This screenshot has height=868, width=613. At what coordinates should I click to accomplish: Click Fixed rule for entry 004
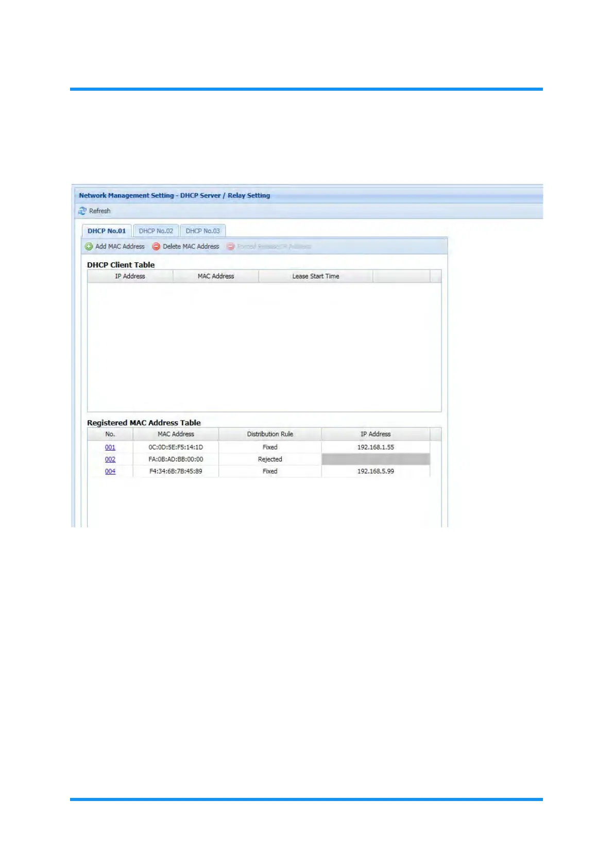(x=270, y=471)
